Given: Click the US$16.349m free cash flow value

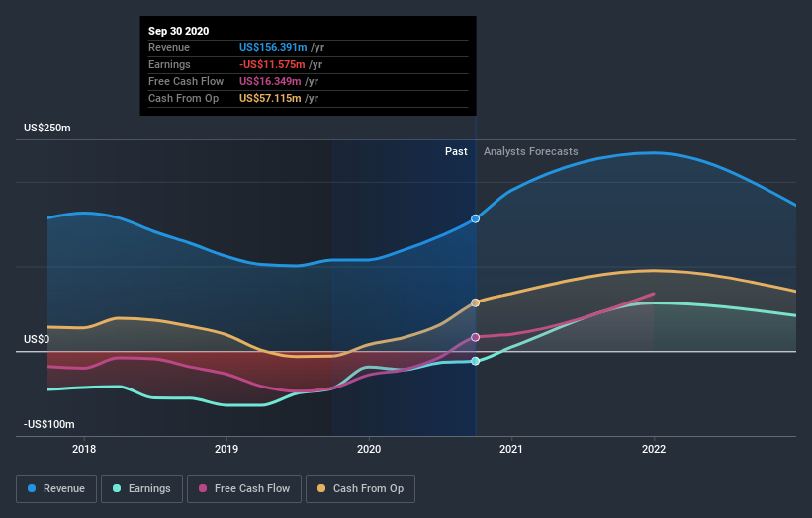Looking at the screenshot, I should point(270,81).
